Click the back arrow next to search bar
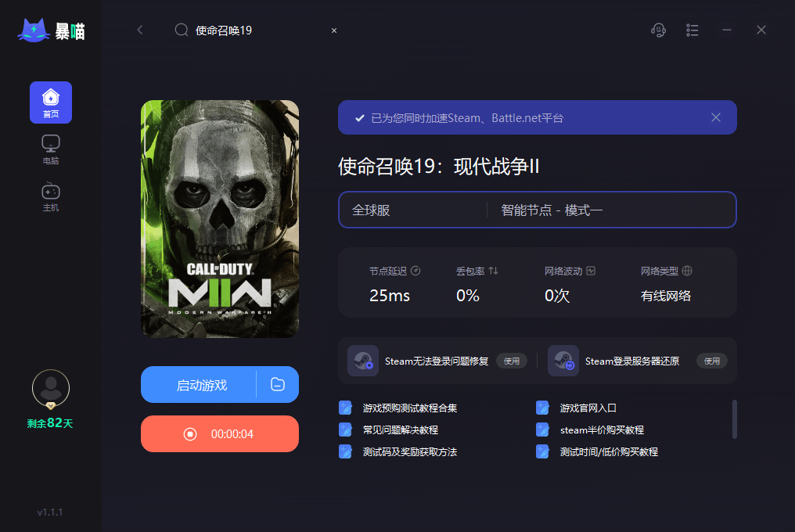This screenshot has height=532, width=795. coord(140,30)
